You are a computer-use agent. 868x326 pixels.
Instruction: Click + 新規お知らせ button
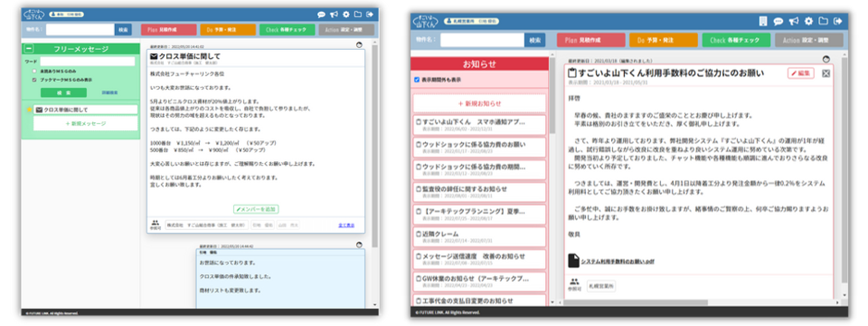pyautogui.click(x=480, y=103)
